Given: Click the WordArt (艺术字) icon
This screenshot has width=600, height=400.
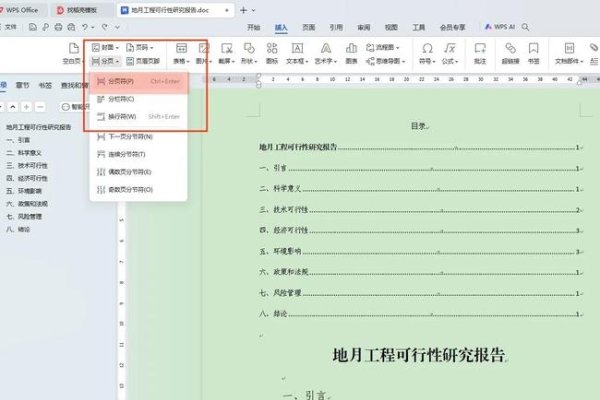Looking at the screenshot, I should (x=326, y=48).
